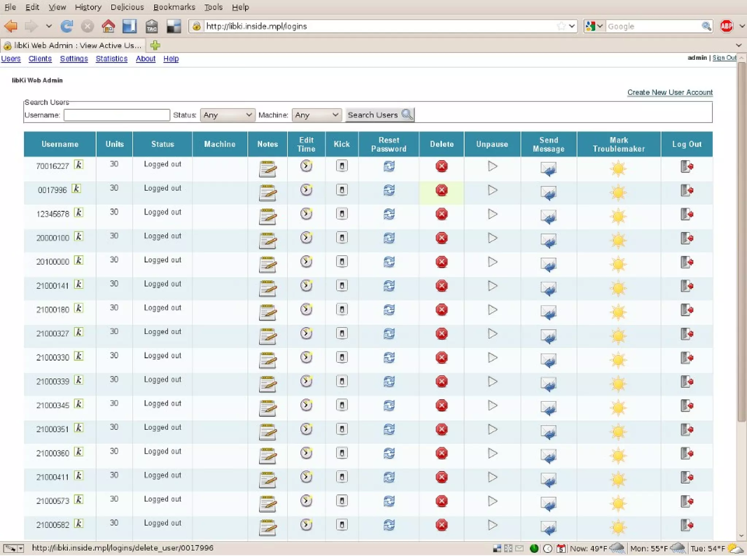
Task: Open the browser history dropdown arrow
Action: pyautogui.click(x=49, y=26)
